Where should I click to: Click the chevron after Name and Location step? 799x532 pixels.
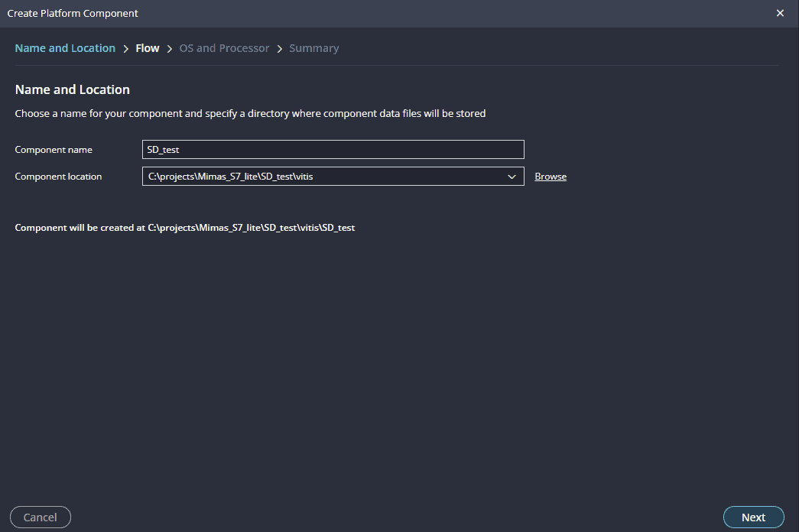point(125,48)
